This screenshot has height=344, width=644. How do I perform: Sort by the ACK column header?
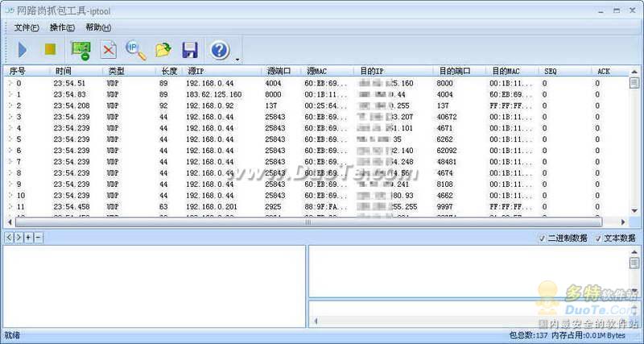(x=610, y=72)
